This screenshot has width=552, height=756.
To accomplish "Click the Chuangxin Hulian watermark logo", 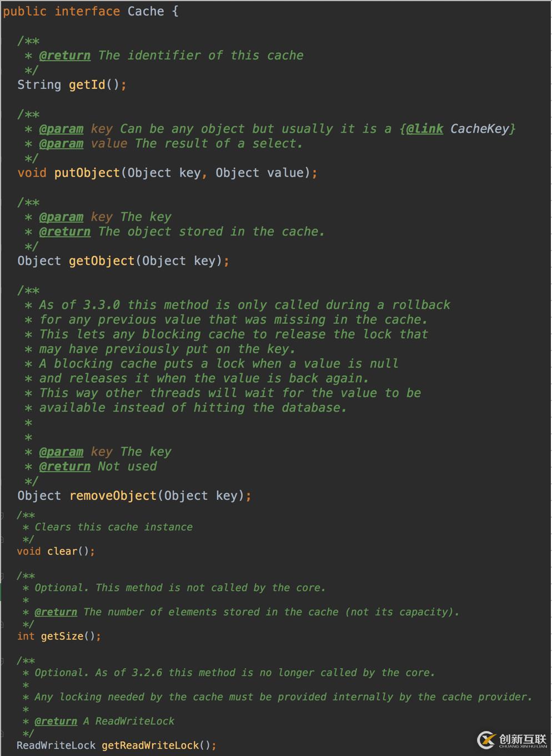I will (513, 740).
